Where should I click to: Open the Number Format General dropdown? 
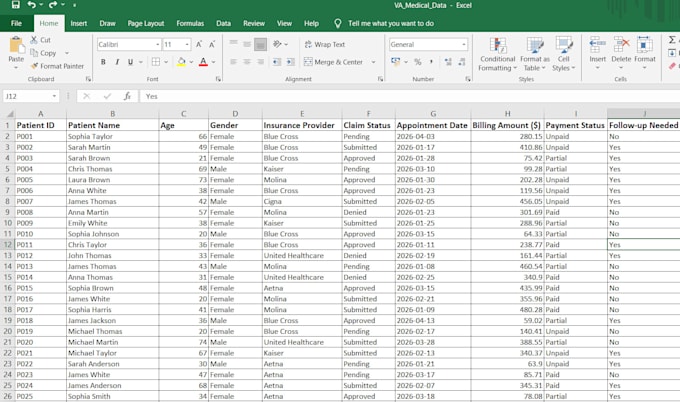click(464, 44)
